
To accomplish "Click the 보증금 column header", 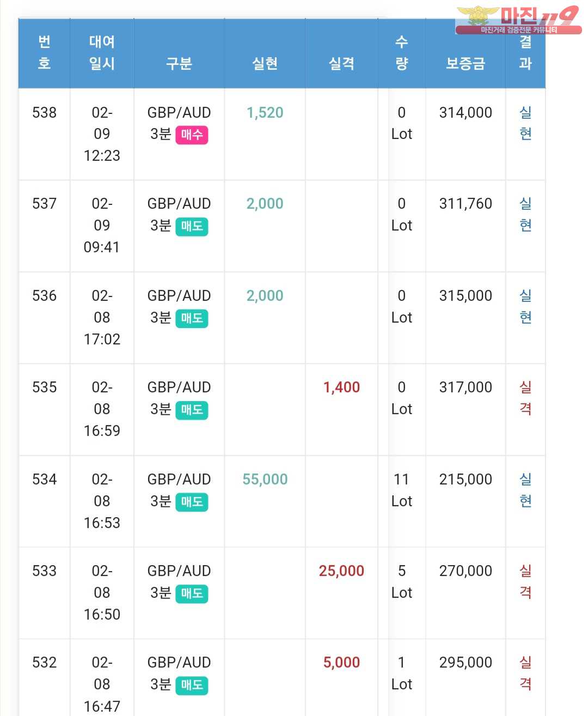I will (x=465, y=64).
